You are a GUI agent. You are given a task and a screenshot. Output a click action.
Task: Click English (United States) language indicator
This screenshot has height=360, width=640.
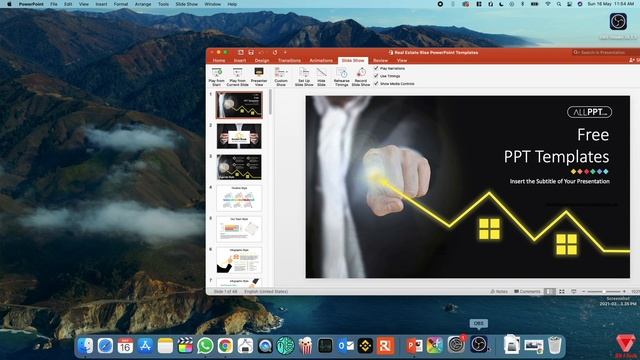pos(266,291)
